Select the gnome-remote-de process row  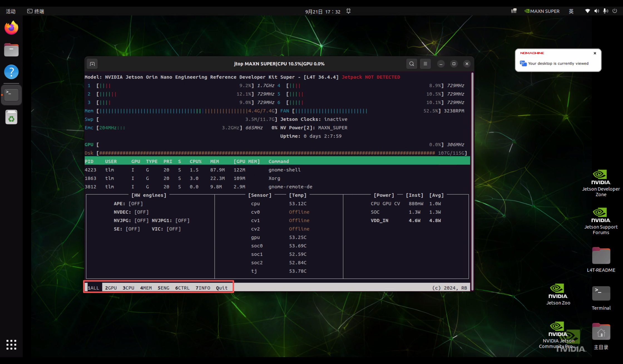click(x=277, y=187)
